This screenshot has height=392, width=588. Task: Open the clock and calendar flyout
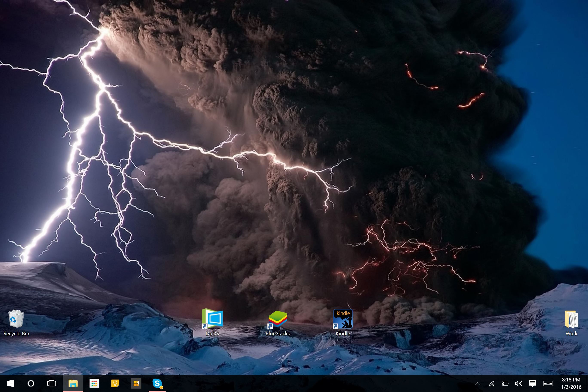[x=571, y=383]
